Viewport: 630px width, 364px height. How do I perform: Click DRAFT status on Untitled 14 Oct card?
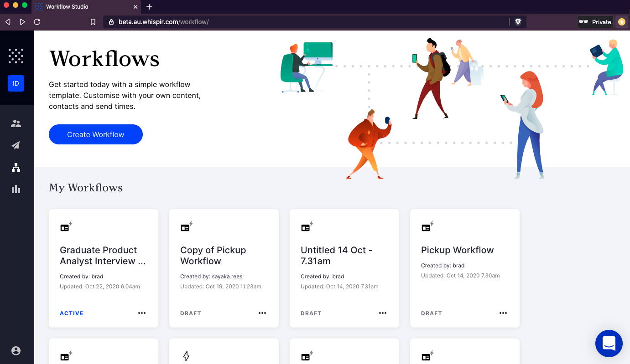click(311, 313)
